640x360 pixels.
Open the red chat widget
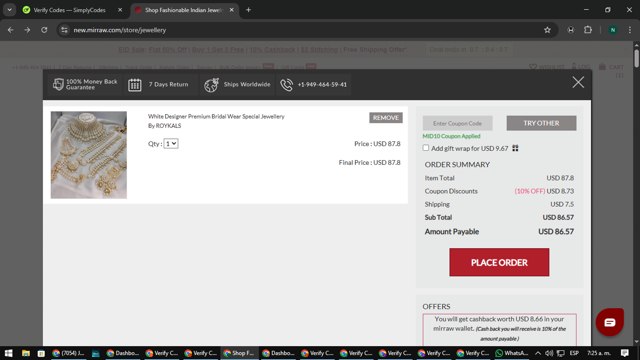pos(609,322)
